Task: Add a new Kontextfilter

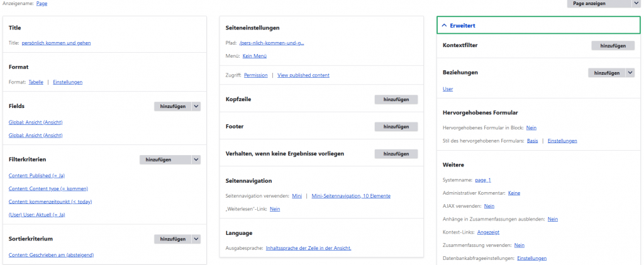Action: [x=613, y=46]
